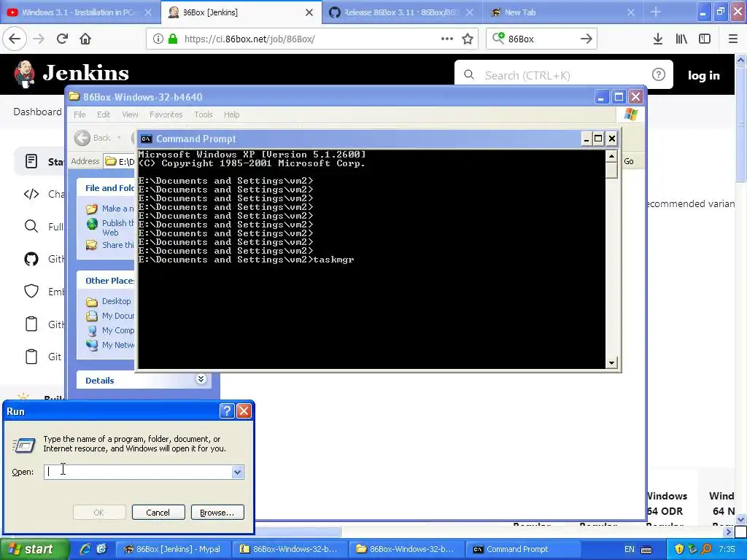Click the Jenkins search help question icon
The height and width of the screenshot is (560, 747).
point(659,74)
